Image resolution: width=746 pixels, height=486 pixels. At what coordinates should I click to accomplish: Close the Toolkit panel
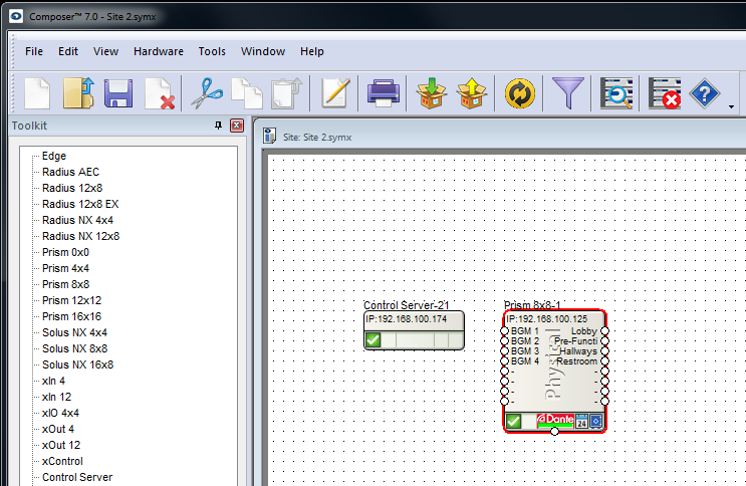coord(237,126)
